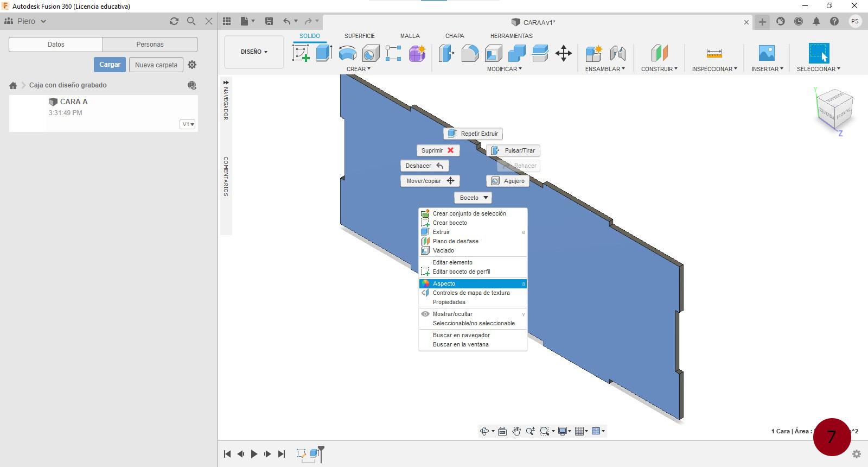Switch to the Personas tab
The width and height of the screenshot is (868, 467).
[x=150, y=45]
